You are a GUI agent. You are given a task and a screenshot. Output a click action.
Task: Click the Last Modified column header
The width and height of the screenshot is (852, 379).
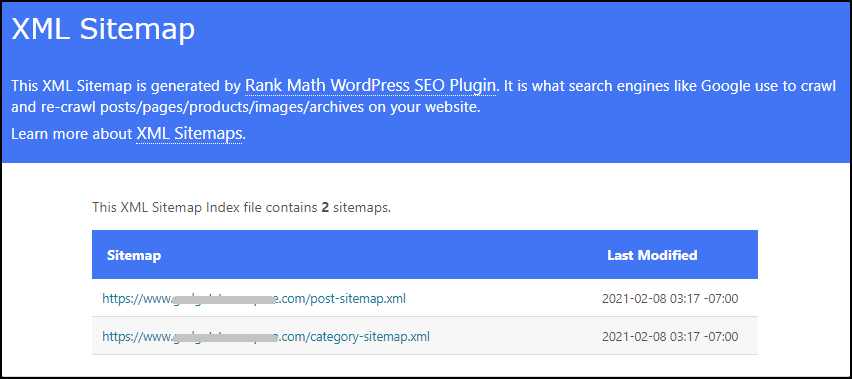coord(652,255)
